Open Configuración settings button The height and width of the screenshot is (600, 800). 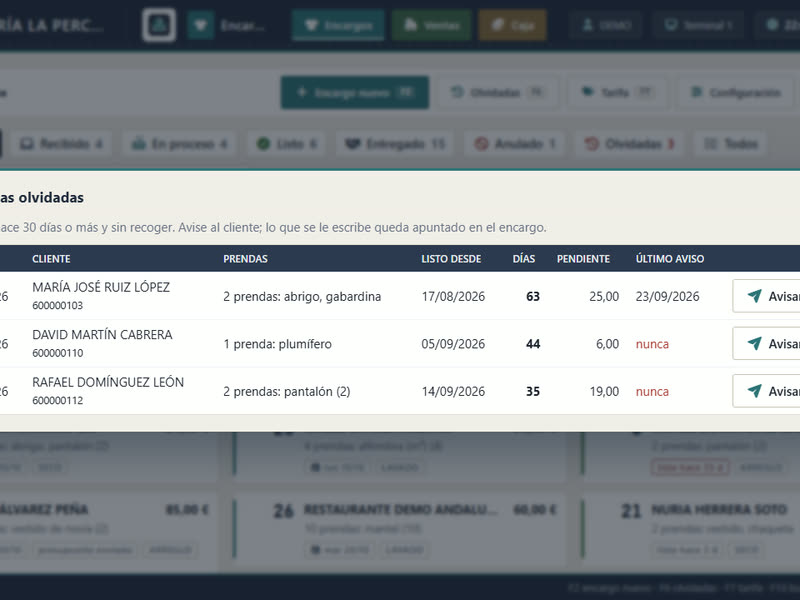coord(736,92)
